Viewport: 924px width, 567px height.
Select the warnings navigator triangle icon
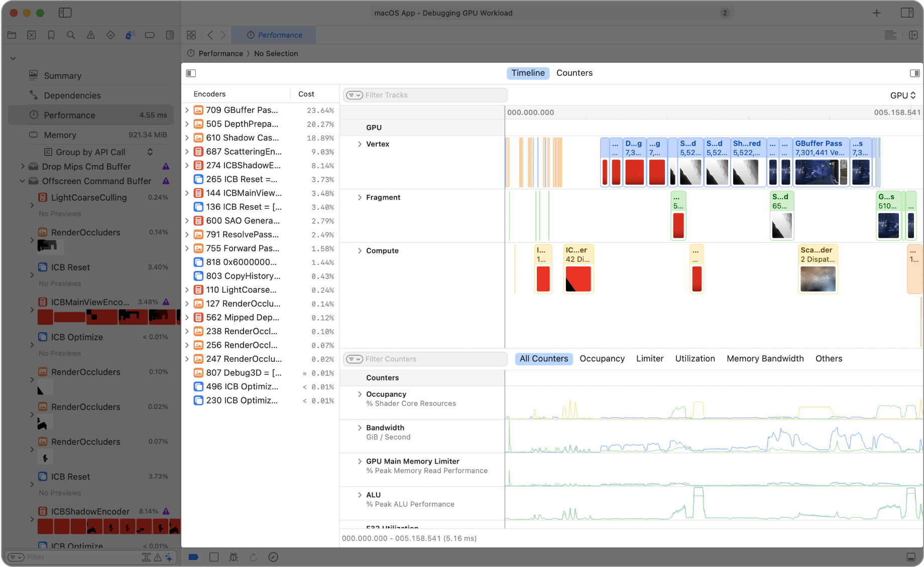click(91, 35)
